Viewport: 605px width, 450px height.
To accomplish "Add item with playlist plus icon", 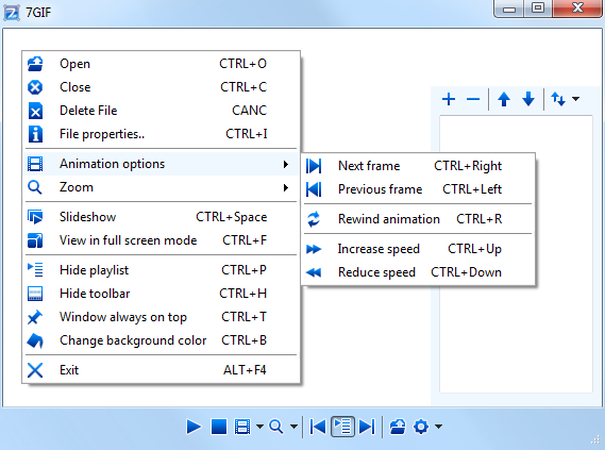I will click(449, 99).
